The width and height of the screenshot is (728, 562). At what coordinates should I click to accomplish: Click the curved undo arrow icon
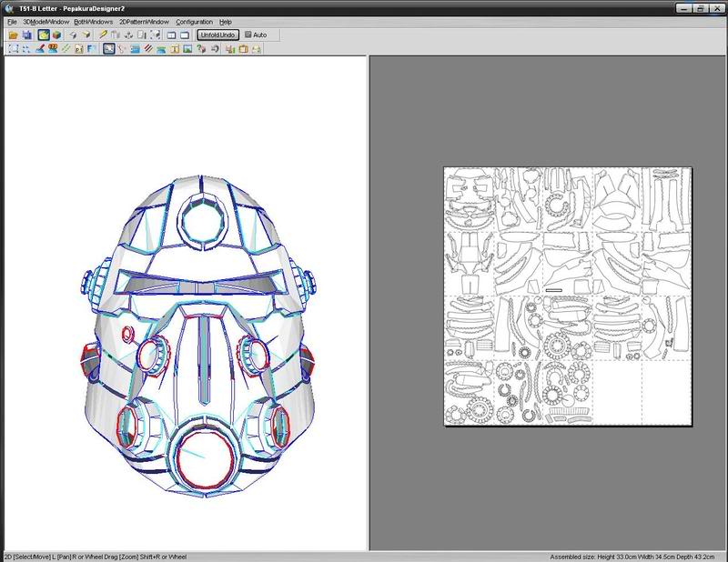coord(214,49)
